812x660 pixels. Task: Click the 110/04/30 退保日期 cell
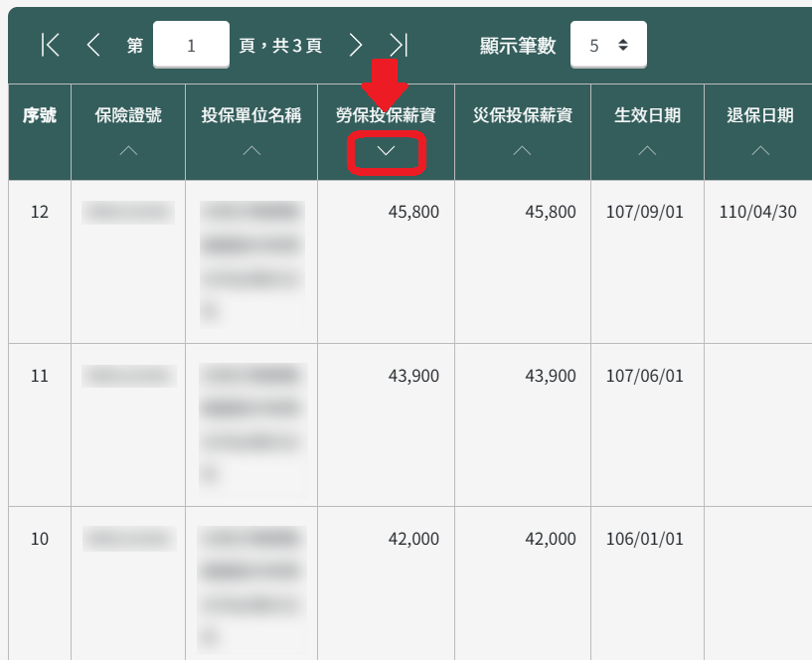click(x=757, y=213)
